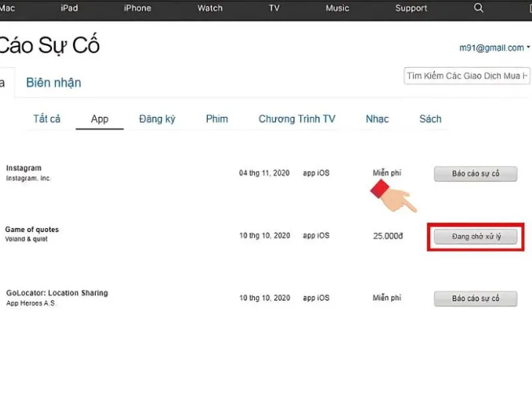Click the Đang chờ xử lý button
This screenshot has width=532, height=399.
click(x=475, y=237)
